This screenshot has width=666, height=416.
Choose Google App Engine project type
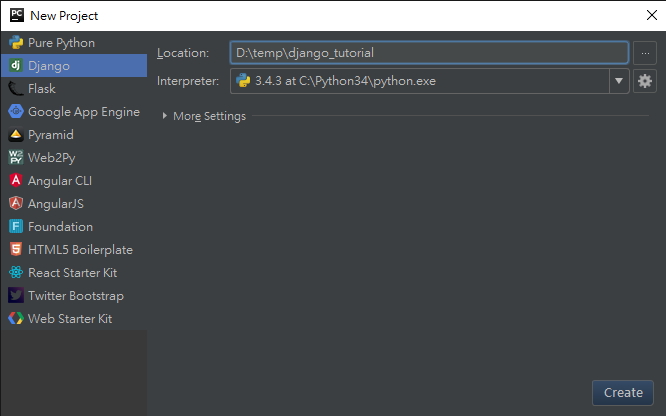[x=74, y=111]
